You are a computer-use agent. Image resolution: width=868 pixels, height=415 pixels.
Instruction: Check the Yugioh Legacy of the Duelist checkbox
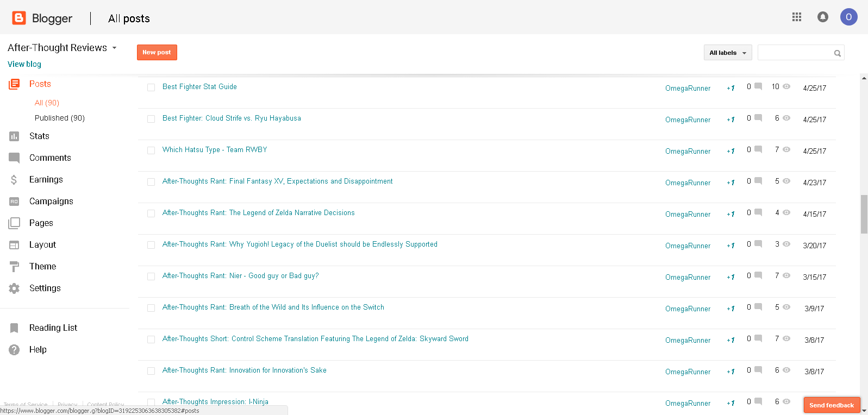pos(151,245)
